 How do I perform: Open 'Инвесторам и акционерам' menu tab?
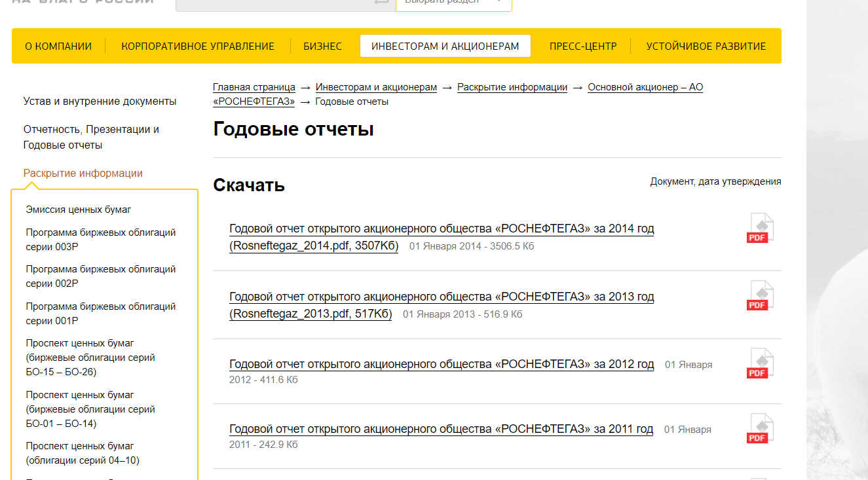tap(445, 46)
